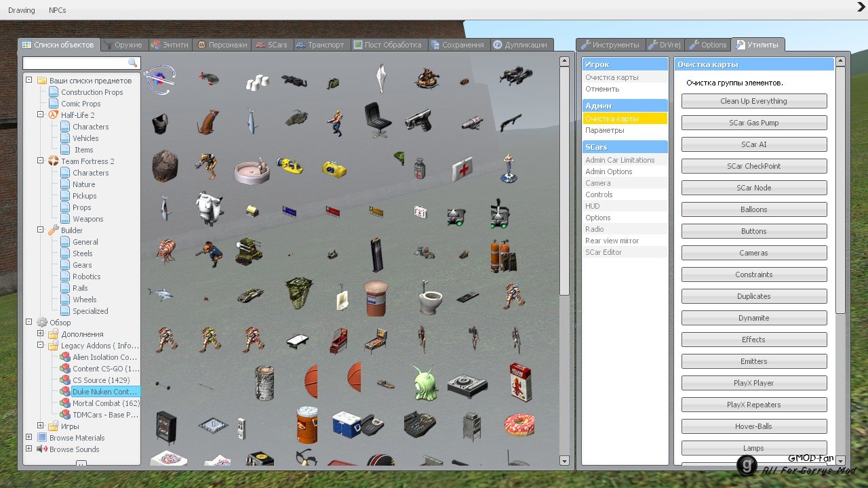Screen dimensions: 868x488
Task: Open the DrVrej tab
Action: click(665, 45)
